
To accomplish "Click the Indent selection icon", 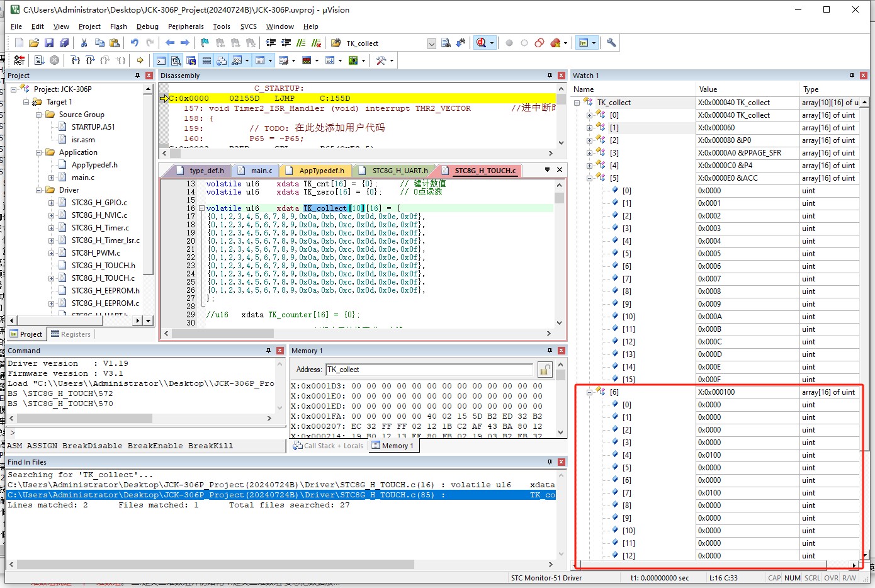I will pyautogui.click(x=271, y=43).
